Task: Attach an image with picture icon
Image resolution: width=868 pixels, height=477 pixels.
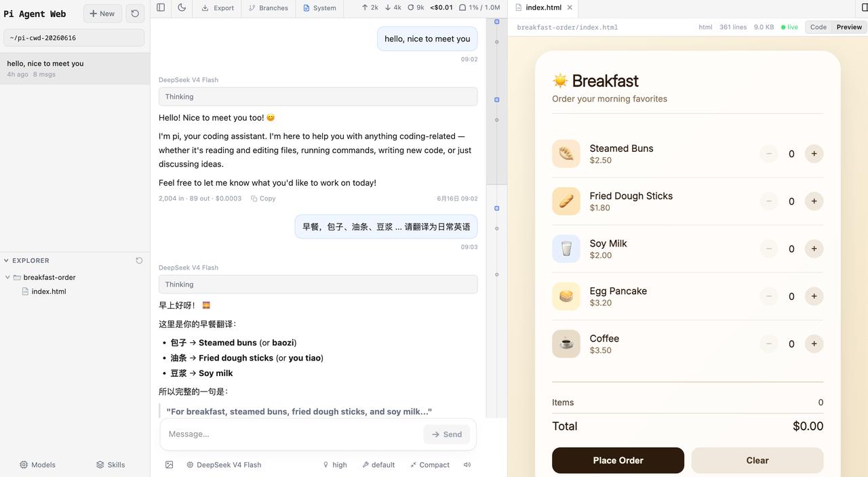Action: click(169, 465)
